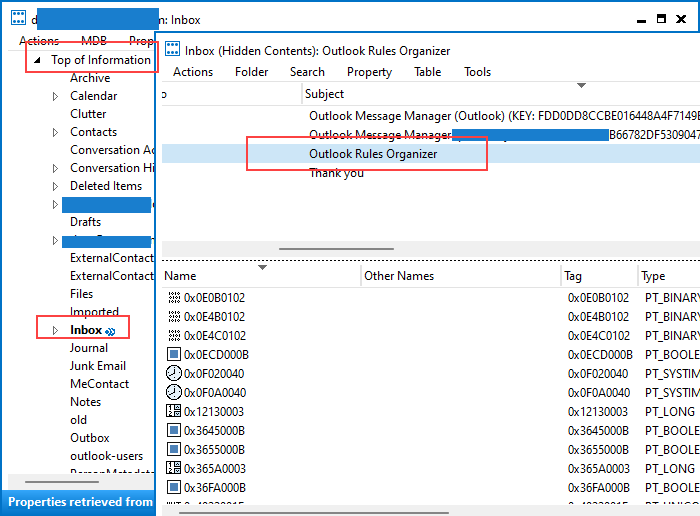The image size is (700, 516).
Task: Click the MFCMAPI icon in main window title
Action: pos(18,17)
